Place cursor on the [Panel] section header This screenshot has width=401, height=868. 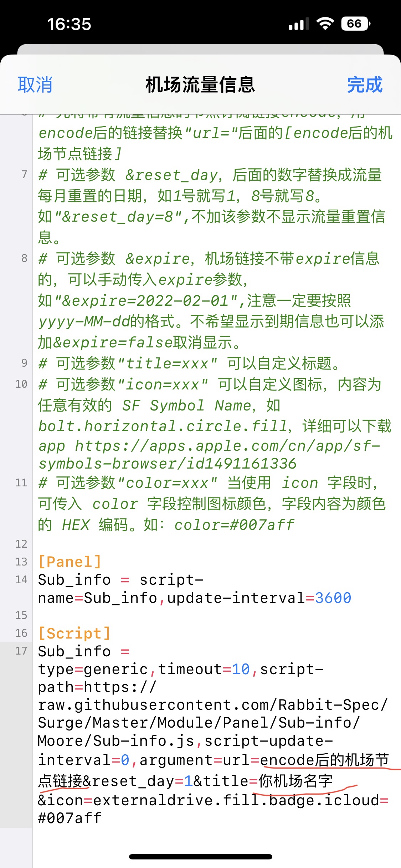(x=70, y=562)
